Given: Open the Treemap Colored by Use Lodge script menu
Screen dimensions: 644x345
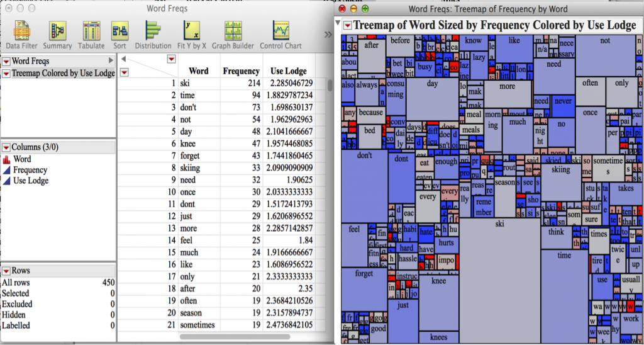Looking at the screenshot, I should click(x=6, y=74).
